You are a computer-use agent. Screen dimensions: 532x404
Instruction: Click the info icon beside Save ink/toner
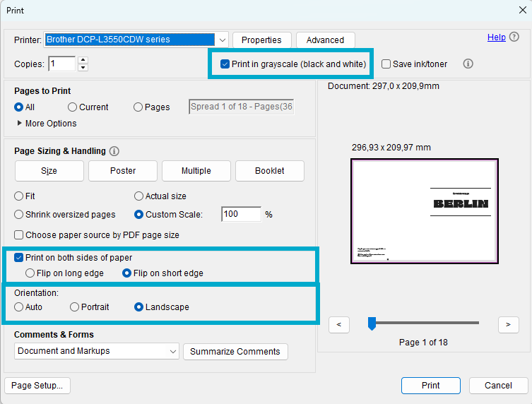(468, 64)
